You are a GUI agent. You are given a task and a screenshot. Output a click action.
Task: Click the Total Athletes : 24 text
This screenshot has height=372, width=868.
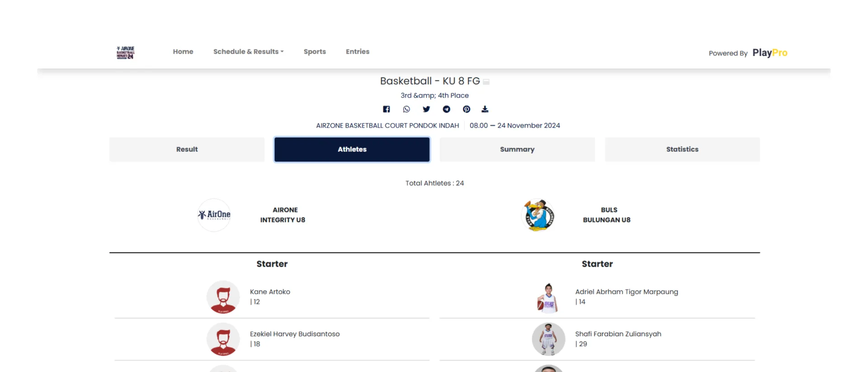(434, 183)
